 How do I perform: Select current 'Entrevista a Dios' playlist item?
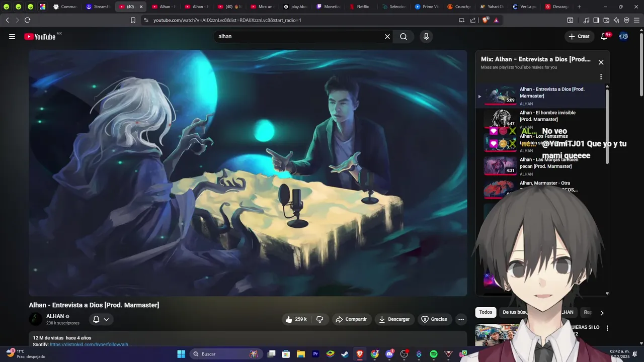coord(541,96)
